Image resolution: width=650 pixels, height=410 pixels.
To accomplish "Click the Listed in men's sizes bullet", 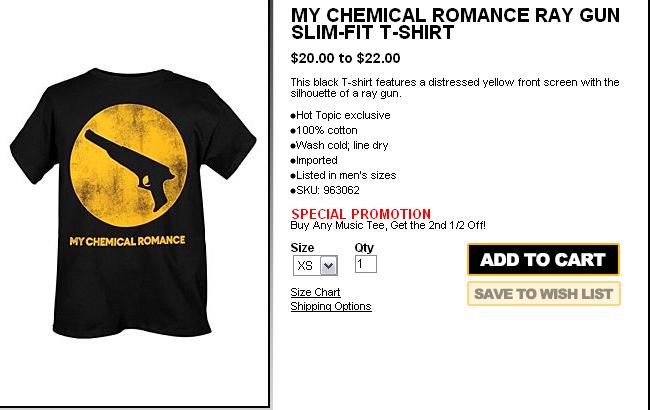I will click(343, 175).
